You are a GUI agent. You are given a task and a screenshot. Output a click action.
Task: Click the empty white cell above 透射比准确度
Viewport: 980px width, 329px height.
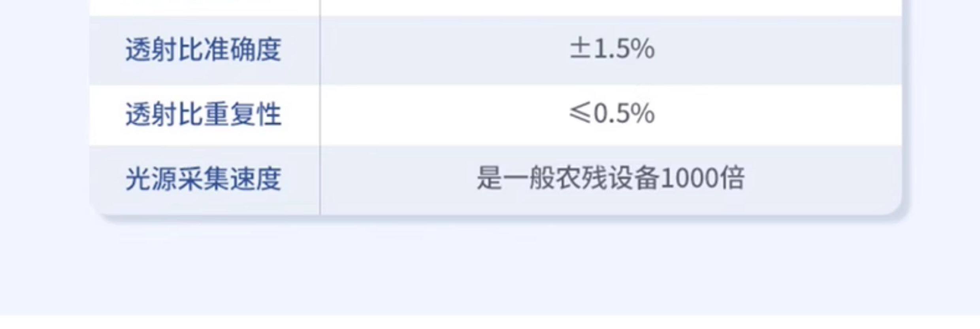click(x=204, y=8)
